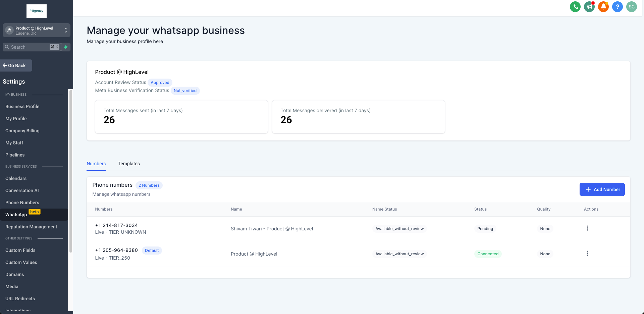Screen dimensions: 644x314
Task: Click the Go Back button
Action: pyautogui.click(x=16, y=65)
